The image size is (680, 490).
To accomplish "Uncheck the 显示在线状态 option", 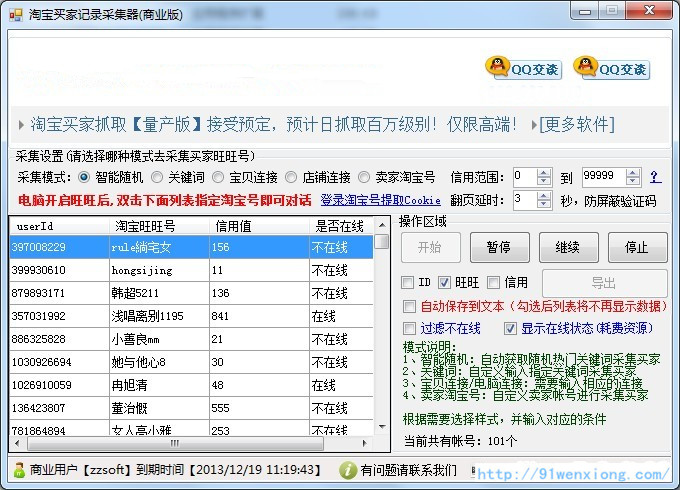I will pyautogui.click(x=510, y=328).
